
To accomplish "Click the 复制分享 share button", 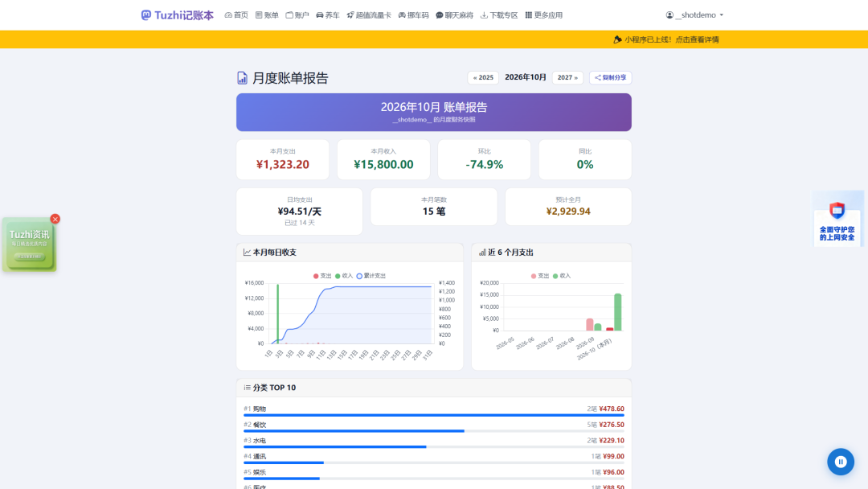I will 611,77.
